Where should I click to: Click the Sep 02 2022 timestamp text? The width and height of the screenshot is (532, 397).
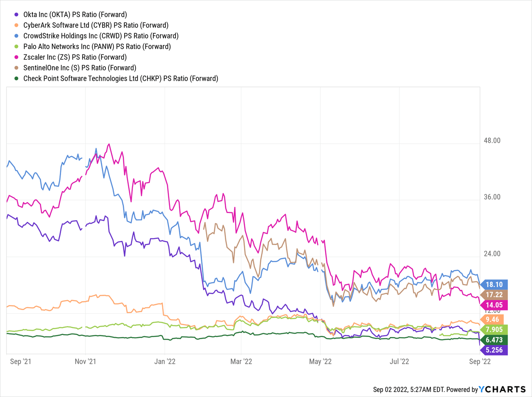point(409,390)
